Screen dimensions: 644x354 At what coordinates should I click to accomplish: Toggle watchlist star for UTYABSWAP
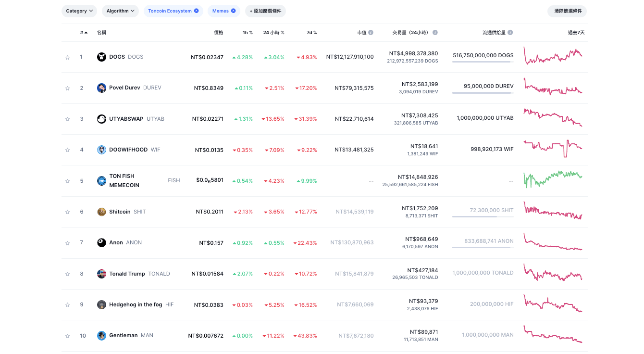click(67, 119)
